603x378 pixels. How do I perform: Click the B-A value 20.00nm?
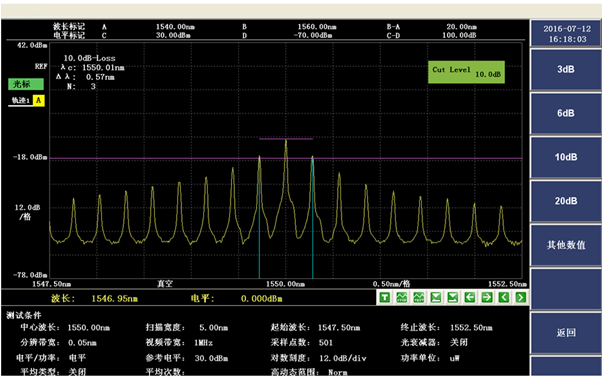point(461,27)
